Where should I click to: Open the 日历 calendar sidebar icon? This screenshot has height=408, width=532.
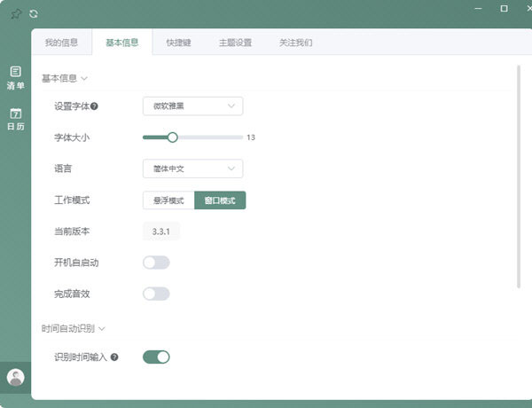(x=15, y=119)
